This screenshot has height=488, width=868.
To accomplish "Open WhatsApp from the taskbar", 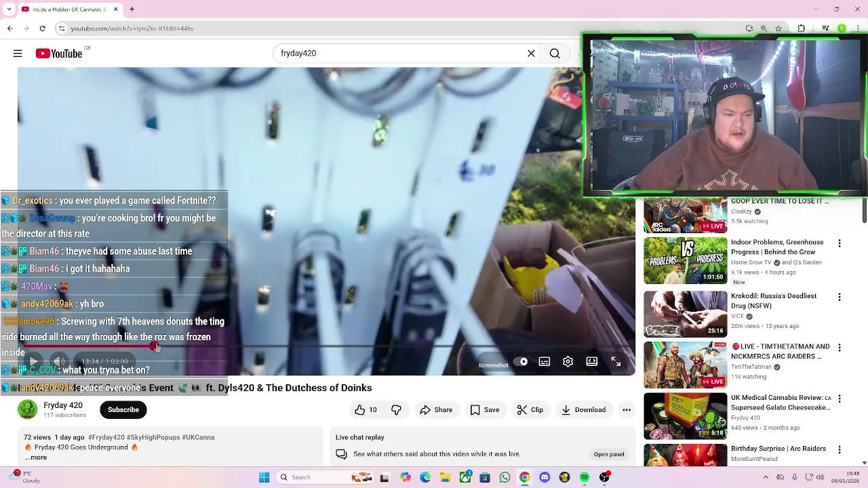I will pyautogui.click(x=505, y=478).
